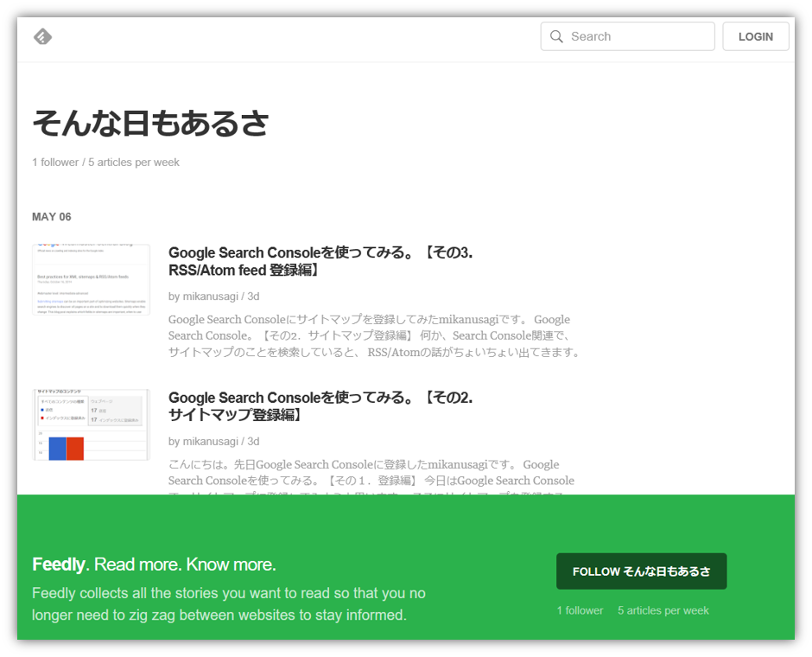Open bar chart thumbnail of サイトマップ登録編 article
Viewport: 812px width, 657px height.
point(92,424)
